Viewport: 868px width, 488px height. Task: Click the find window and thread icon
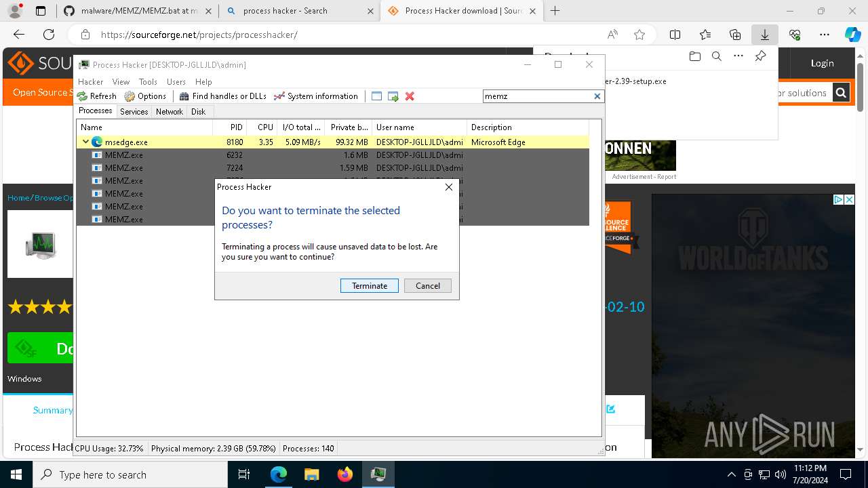pos(393,96)
